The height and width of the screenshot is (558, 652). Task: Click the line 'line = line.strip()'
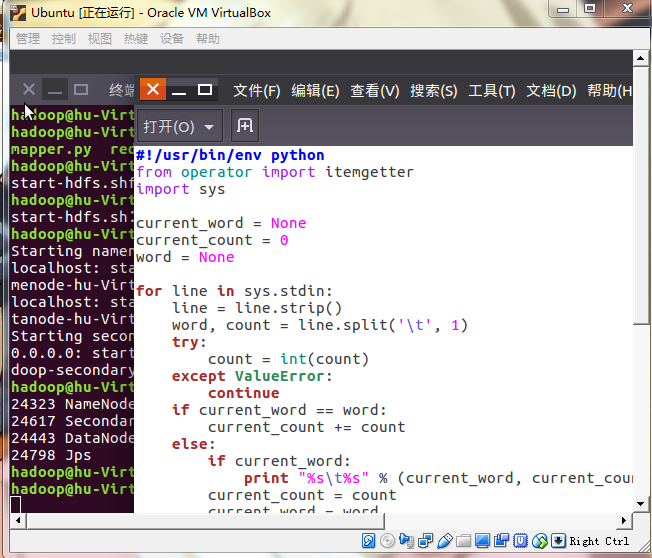(257, 308)
